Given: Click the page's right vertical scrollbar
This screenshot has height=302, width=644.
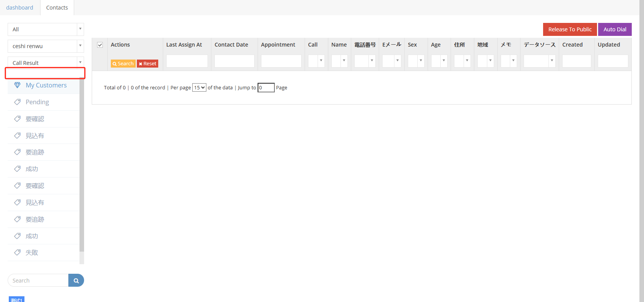Looking at the screenshot, I should click(x=642, y=151).
